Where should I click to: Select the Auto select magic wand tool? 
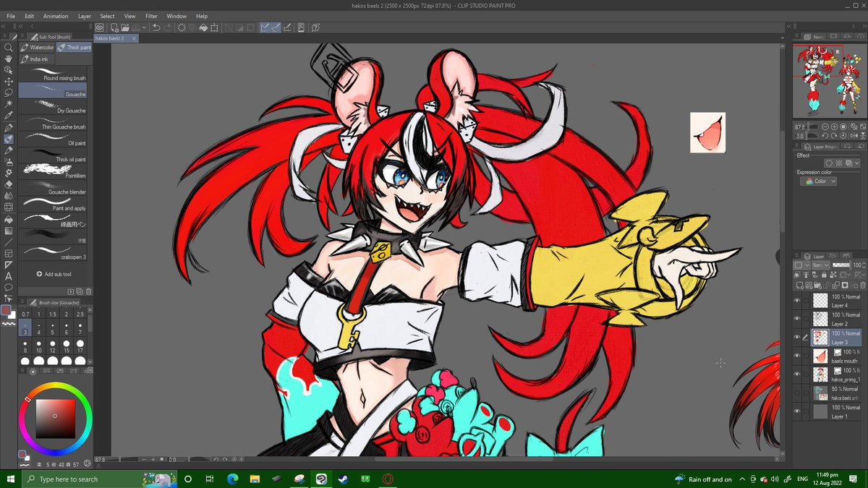(9, 104)
